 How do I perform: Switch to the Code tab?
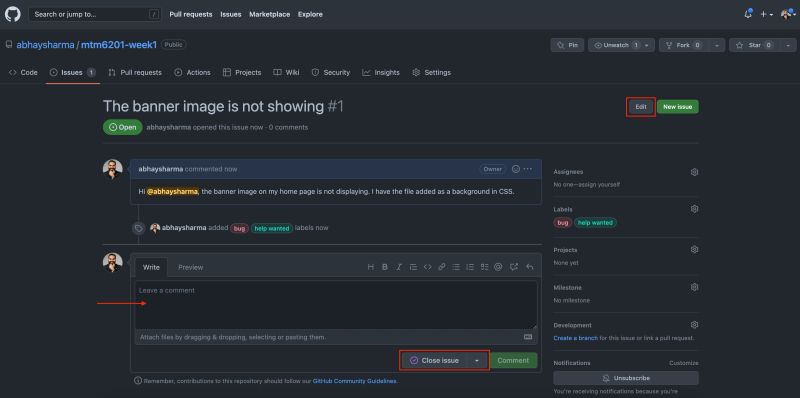tap(23, 72)
